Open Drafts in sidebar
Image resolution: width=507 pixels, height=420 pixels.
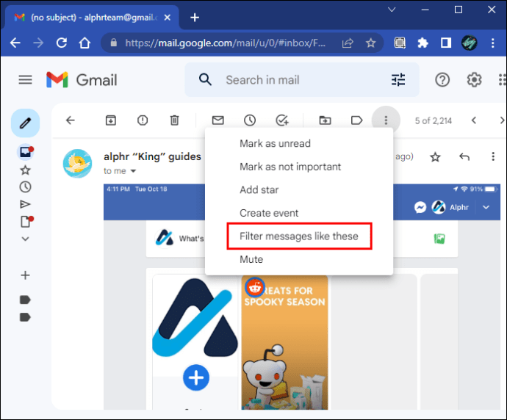(26, 221)
